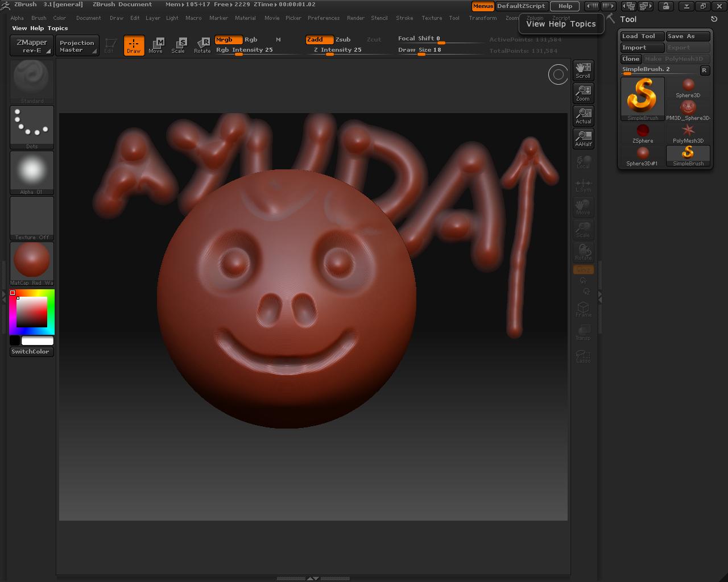Toggle the Mrgb color mode
This screenshot has width=728, height=582.
[x=229, y=40]
